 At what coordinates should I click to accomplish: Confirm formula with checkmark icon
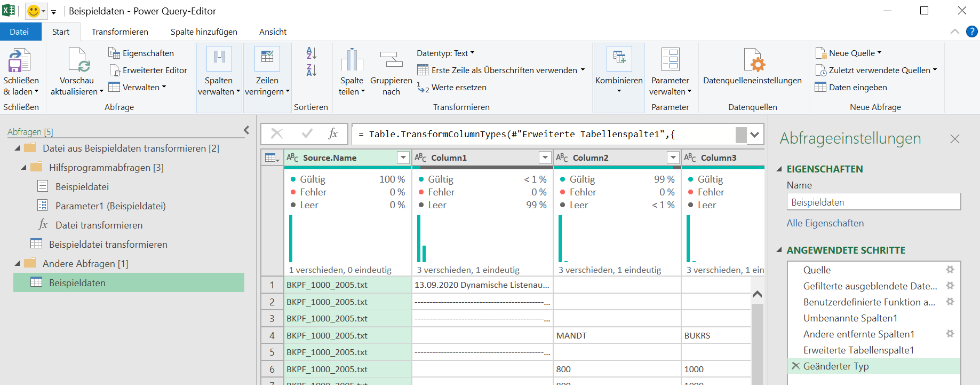[307, 134]
